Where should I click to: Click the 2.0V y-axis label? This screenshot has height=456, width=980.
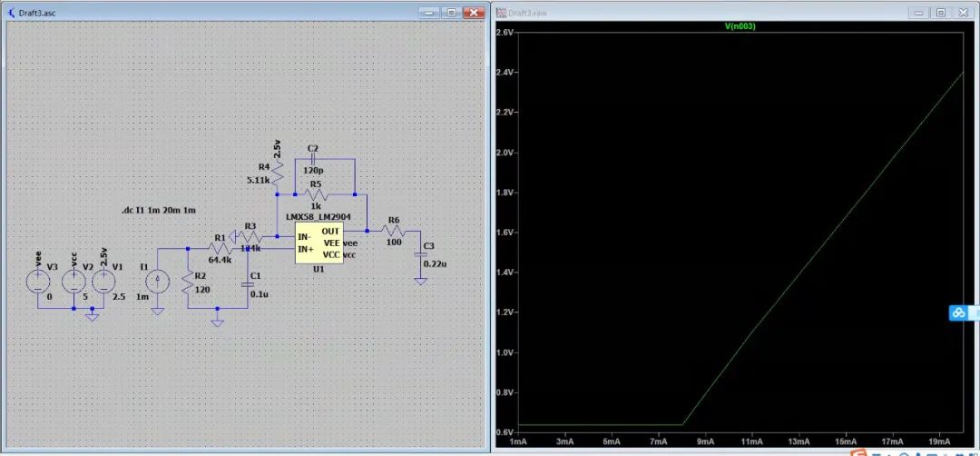pyautogui.click(x=505, y=152)
